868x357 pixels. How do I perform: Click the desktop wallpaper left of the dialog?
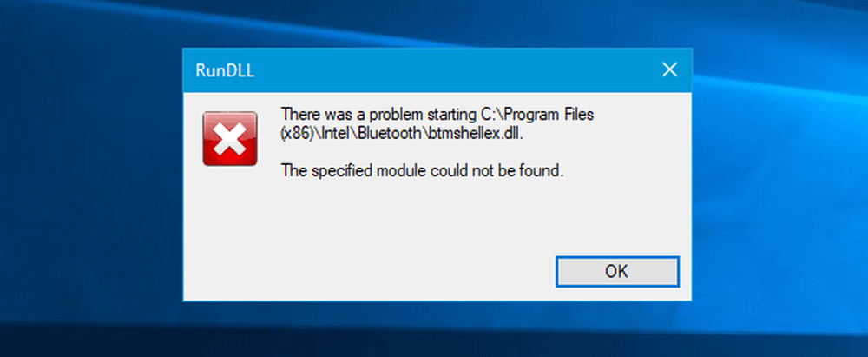91,177
